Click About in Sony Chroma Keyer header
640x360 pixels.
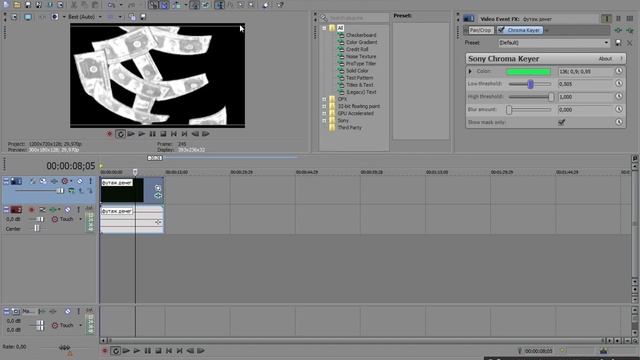point(605,59)
